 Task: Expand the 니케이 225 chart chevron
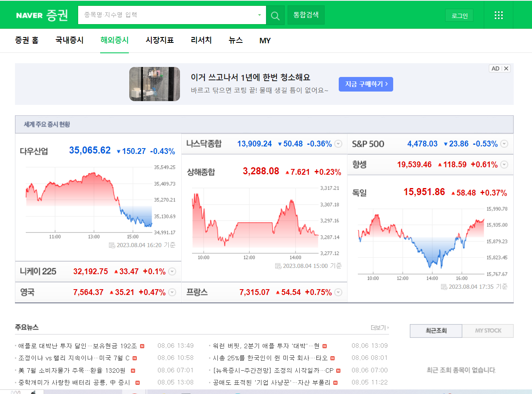coord(172,271)
